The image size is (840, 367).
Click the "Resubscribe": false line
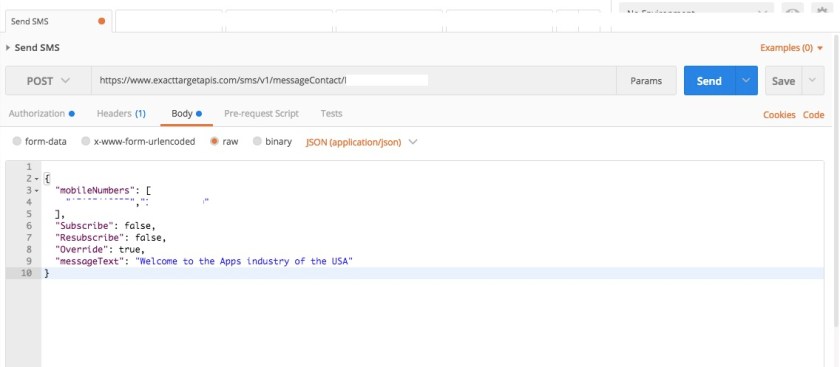tap(110, 237)
